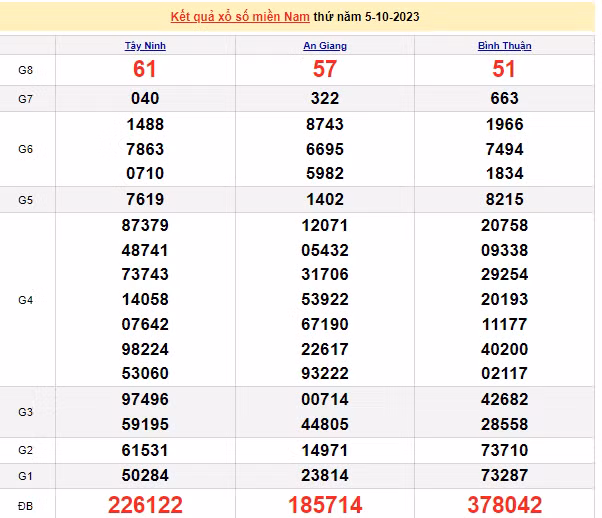Image resolution: width=602 pixels, height=518 pixels.
Task: Click Tây Ninh G7 number 040
Action: coord(146,98)
